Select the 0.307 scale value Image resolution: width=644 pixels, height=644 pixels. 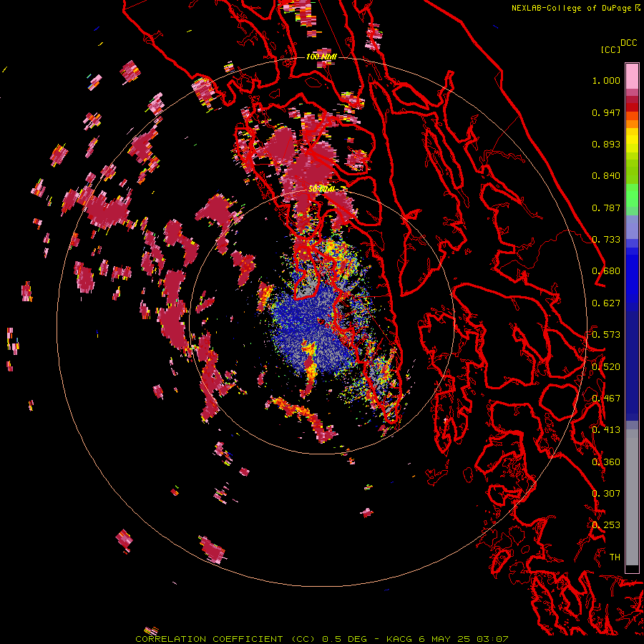(606, 494)
